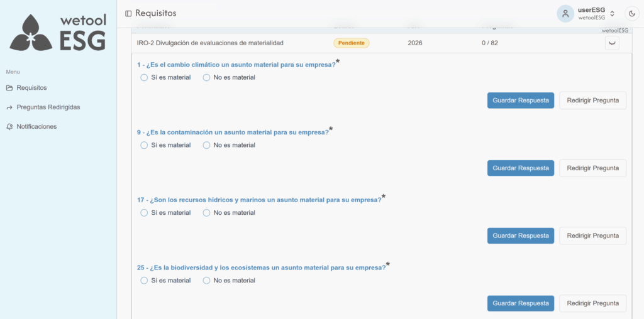Click the Notificaciones bell icon
644x319 pixels.
click(9, 127)
